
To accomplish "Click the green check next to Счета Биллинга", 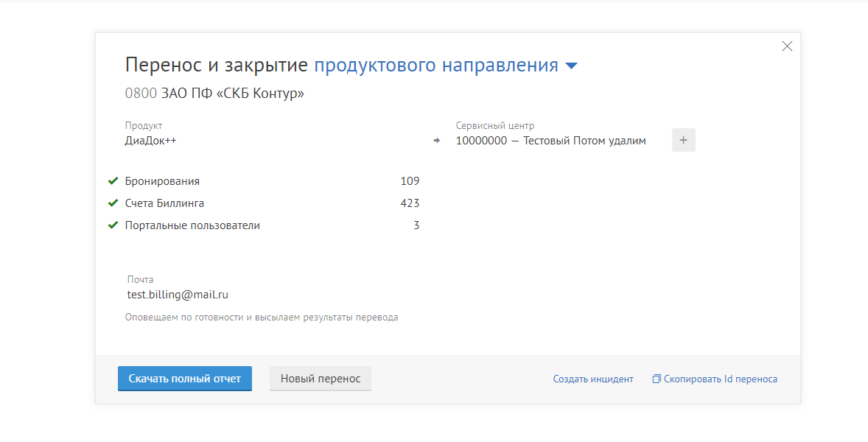I will click(113, 203).
